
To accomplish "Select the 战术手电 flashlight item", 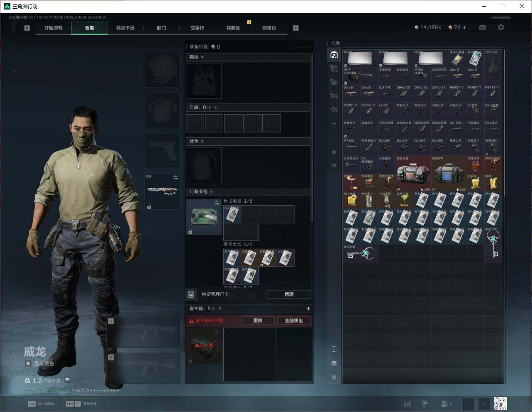I will (387, 94).
